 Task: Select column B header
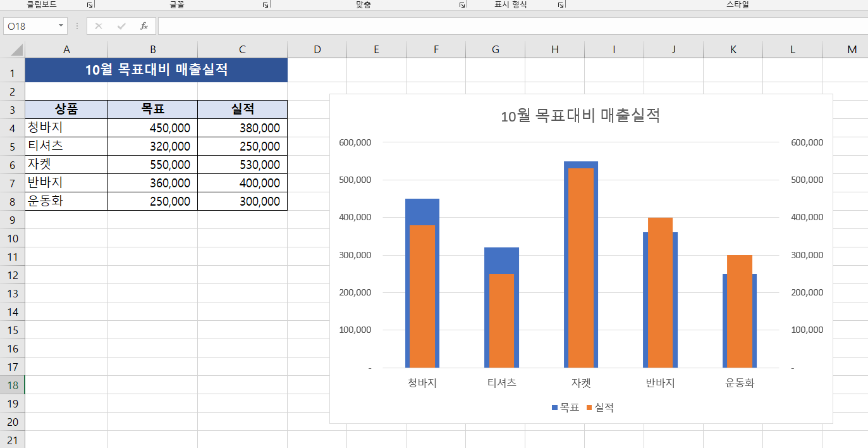(x=152, y=49)
